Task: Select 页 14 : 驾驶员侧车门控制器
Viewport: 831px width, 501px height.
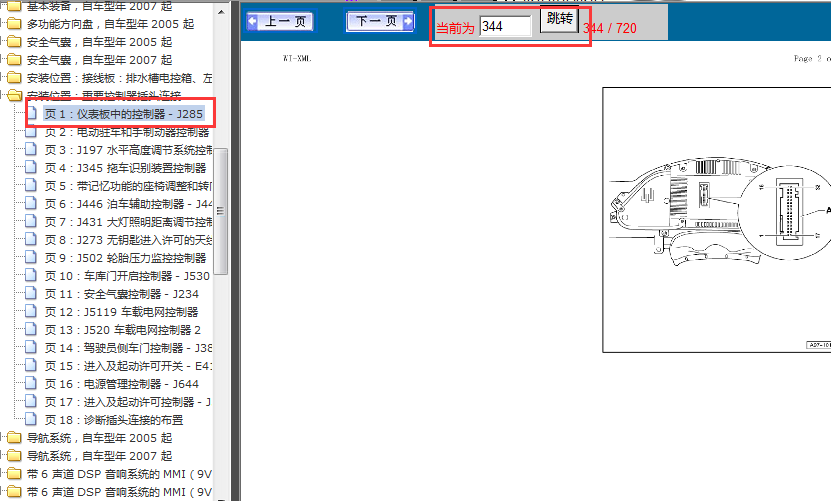Action: (128, 348)
